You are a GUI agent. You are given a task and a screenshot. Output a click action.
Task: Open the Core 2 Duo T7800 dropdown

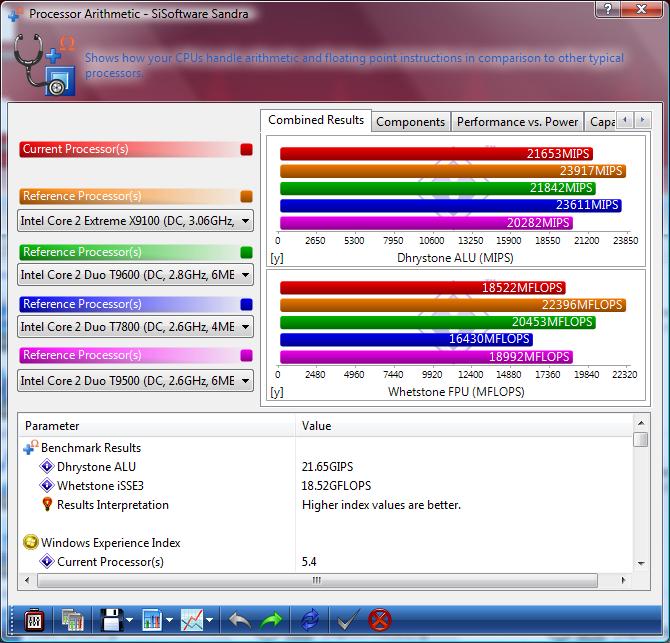(x=135, y=326)
